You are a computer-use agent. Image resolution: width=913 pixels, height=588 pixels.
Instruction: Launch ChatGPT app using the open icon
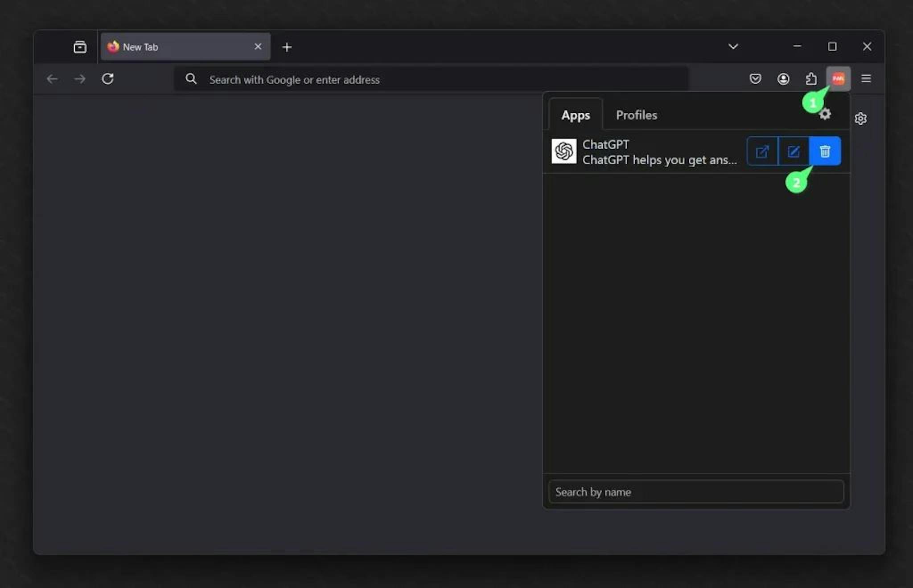pos(762,151)
